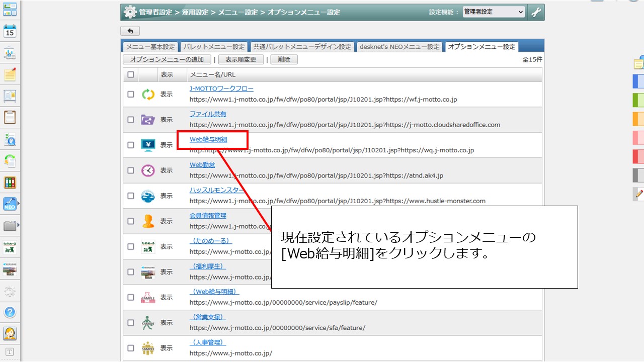Image resolution: width=644 pixels, height=362 pixels.
Task: Open the clipboard icon in left sidebar
Action: click(x=10, y=117)
